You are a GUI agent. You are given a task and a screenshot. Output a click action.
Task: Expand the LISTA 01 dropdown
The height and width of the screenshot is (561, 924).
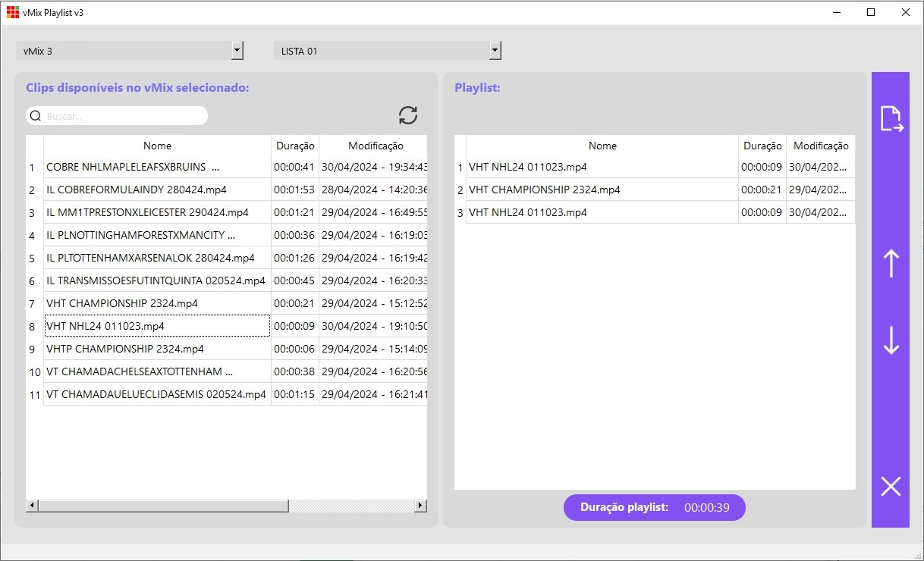pos(495,51)
